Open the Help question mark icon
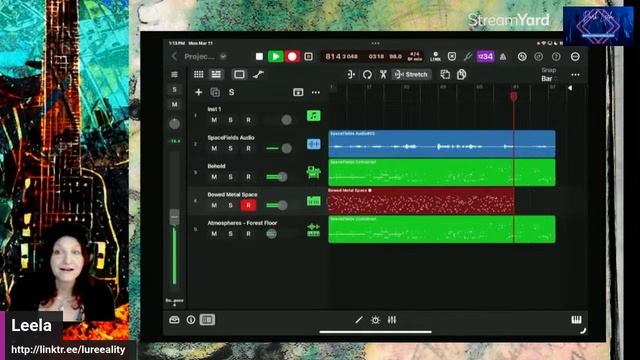Screen dimensions: 640x360 (556, 56)
